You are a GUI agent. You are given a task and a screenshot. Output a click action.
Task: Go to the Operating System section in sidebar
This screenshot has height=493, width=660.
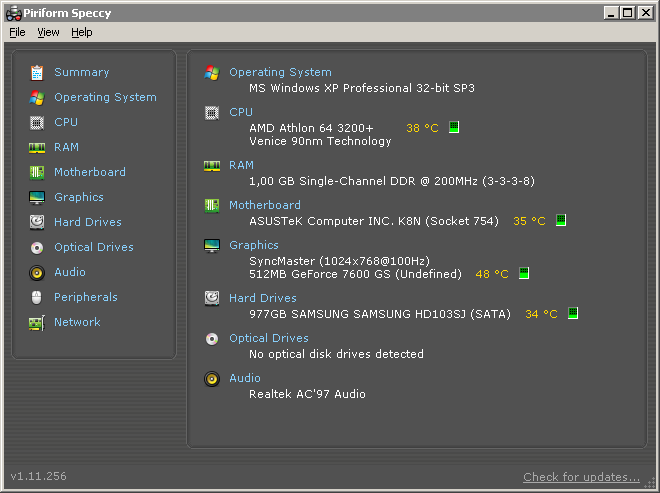(105, 98)
